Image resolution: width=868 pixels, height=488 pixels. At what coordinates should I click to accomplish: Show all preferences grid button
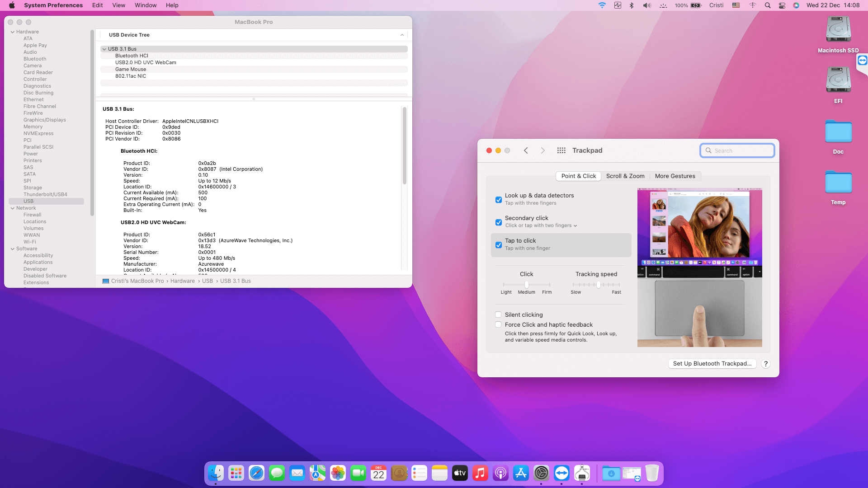coord(561,150)
